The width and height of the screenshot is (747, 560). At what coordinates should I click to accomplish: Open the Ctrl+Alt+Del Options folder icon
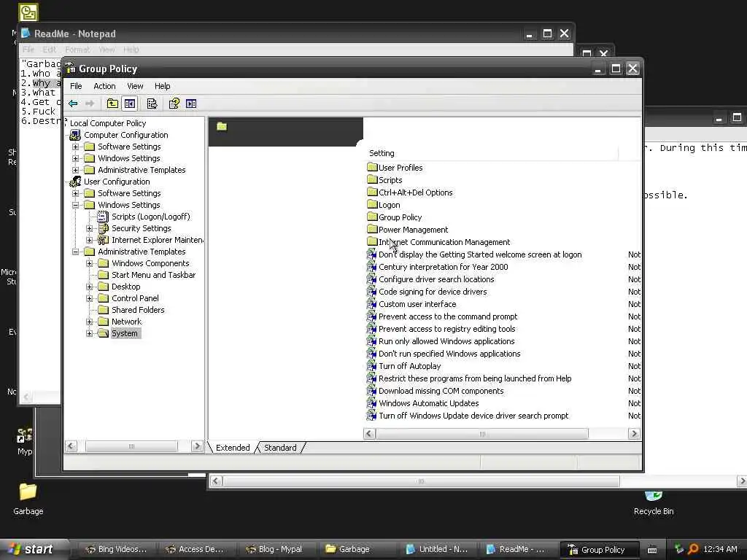point(372,192)
